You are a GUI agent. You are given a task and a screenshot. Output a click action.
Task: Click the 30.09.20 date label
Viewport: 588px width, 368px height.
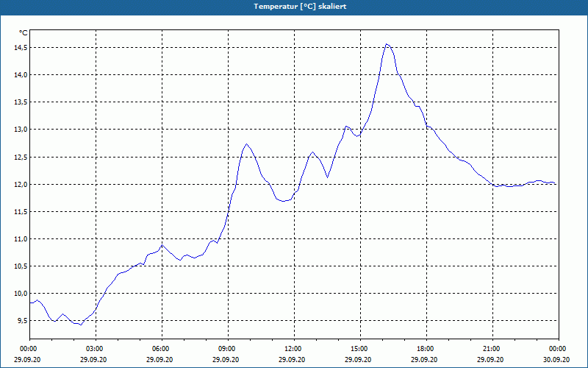point(556,359)
